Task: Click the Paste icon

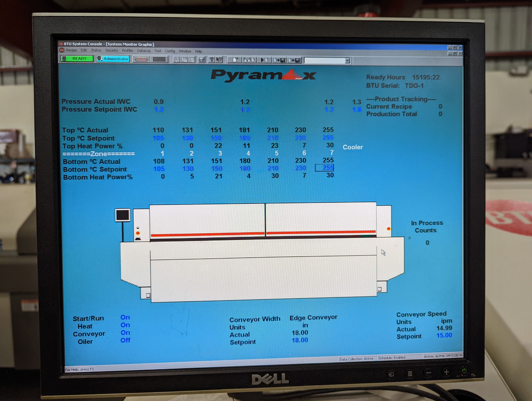Action: (193, 60)
